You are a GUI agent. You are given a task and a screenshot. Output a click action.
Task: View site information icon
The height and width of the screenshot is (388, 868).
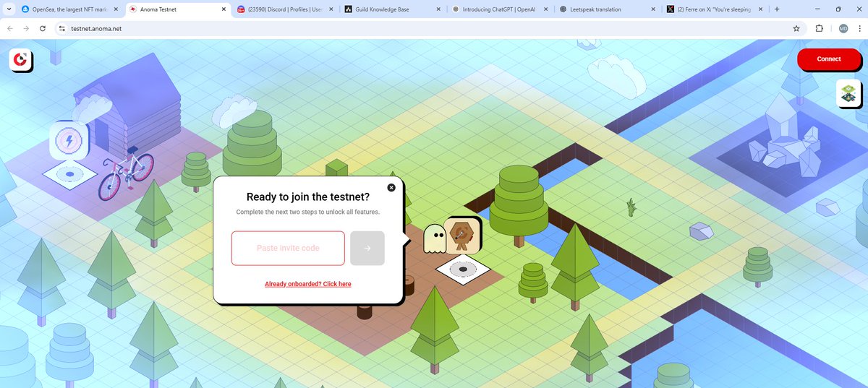pos(62,28)
